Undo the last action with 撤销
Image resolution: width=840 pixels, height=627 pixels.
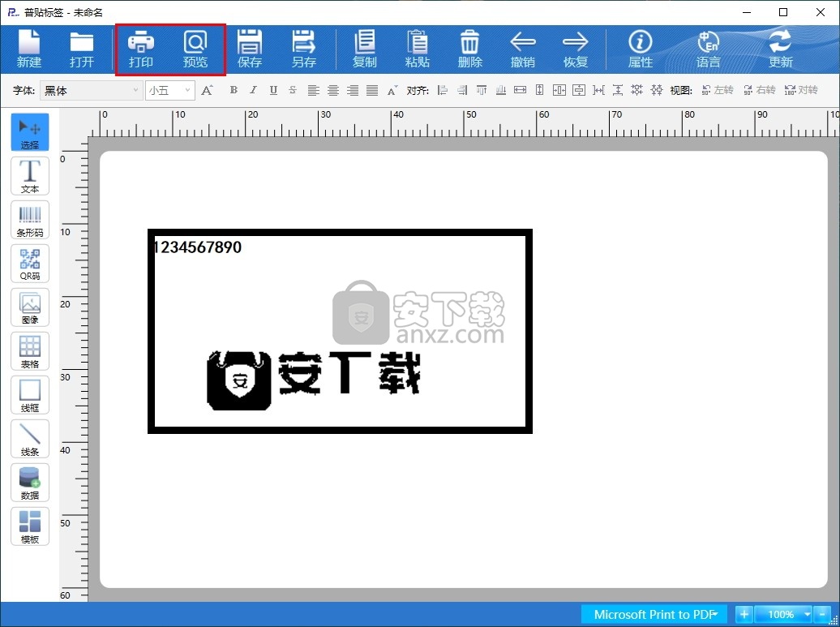click(523, 49)
